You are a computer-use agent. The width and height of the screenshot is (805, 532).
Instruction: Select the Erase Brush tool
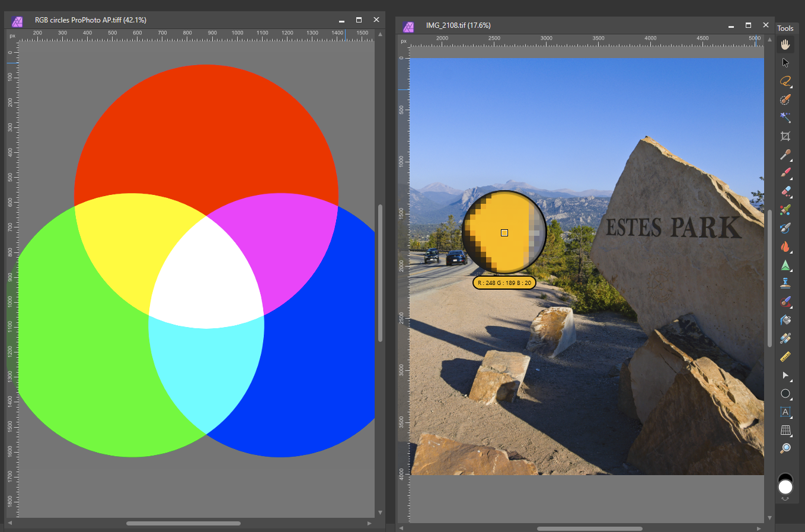pyautogui.click(x=785, y=191)
